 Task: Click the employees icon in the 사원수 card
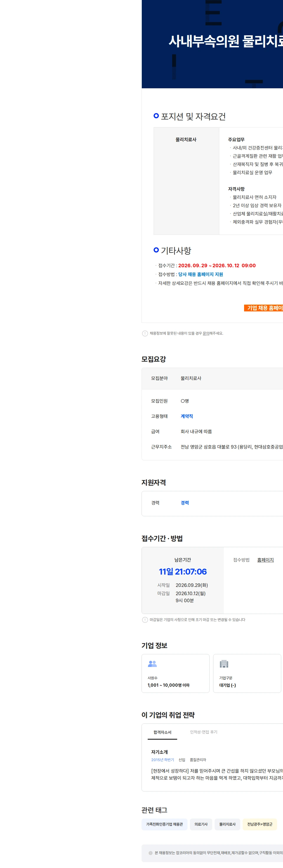pos(152,664)
